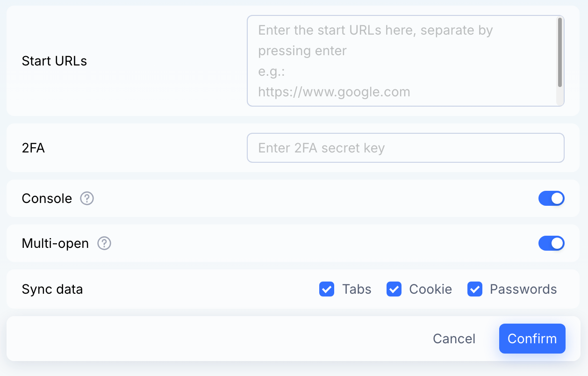This screenshot has width=588, height=376.
Task: Click the Console help question-mark icon
Action: point(87,199)
